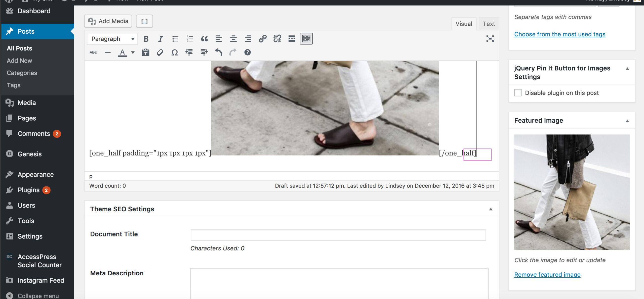Increase paragraph indent

[x=204, y=52]
